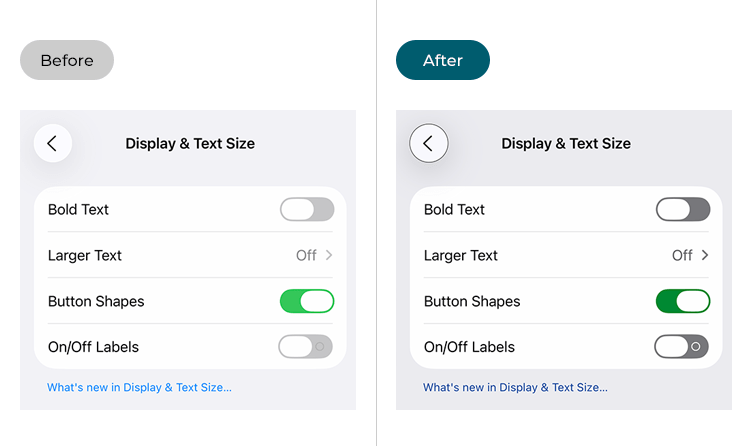Screen dimensions: 752x446
Task: Click Display & Text Size title in After panel
Action: tap(566, 144)
